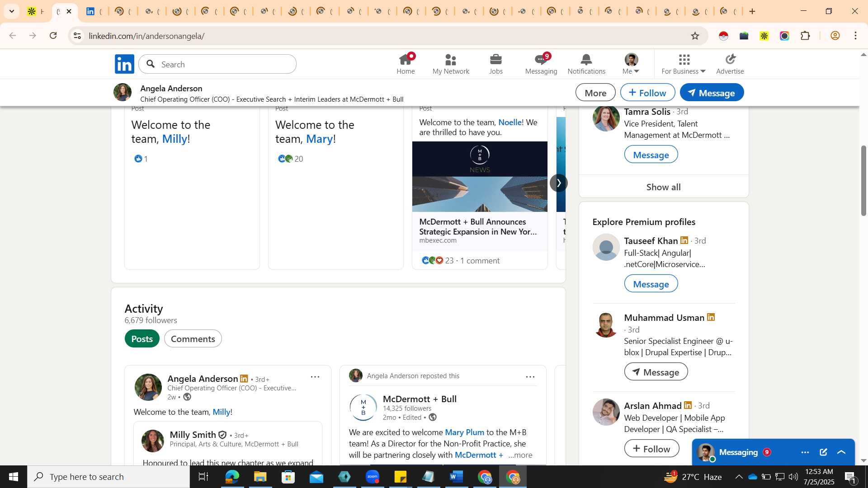The width and height of the screenshot is (868, 488).
Task: Open Tamra Solis's profile name
Action: pyautogui.click(x=647, y=112)
